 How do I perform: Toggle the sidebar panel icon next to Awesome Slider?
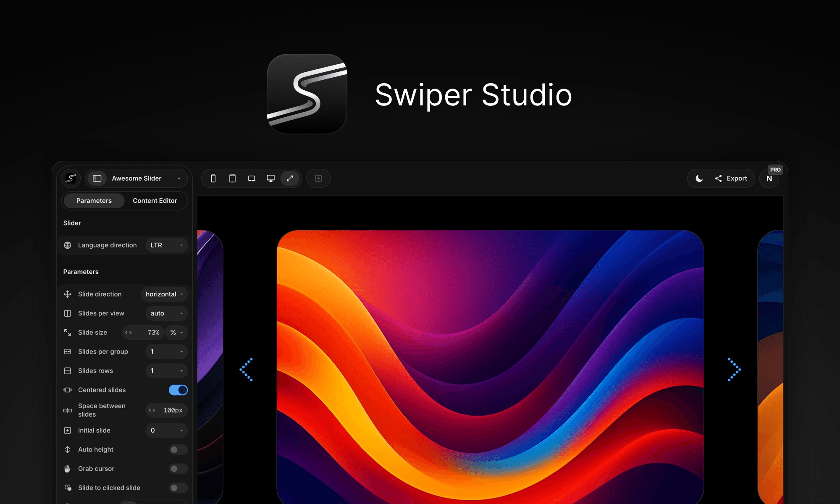click(x=97, y=178)
